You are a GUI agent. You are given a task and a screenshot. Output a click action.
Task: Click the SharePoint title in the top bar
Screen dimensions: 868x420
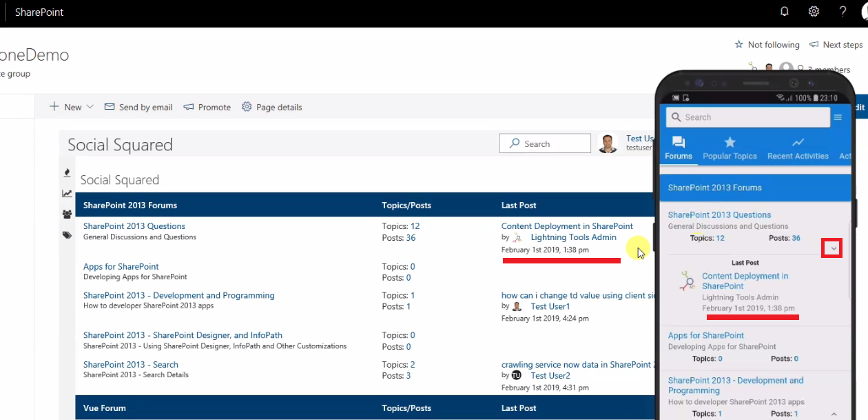click(x=39, y=12)
